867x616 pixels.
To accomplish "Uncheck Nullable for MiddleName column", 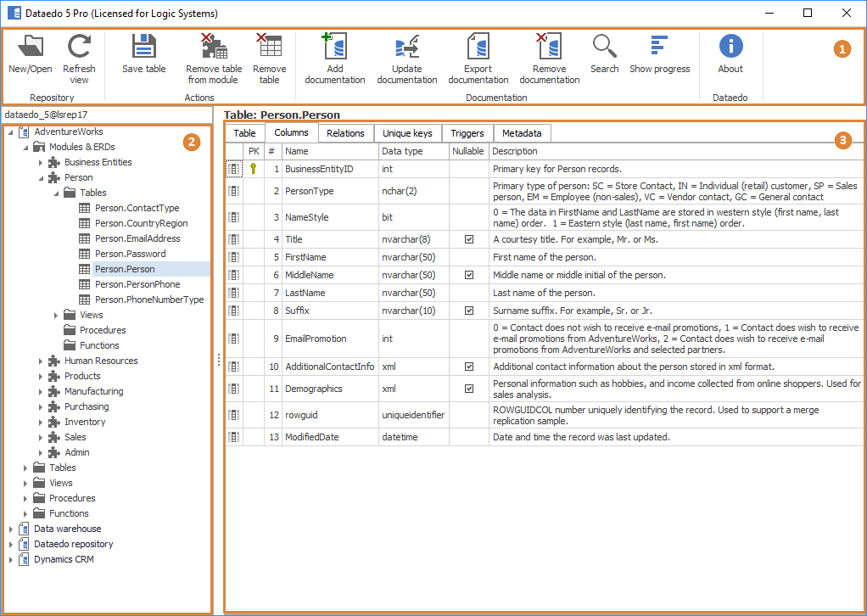I will coord(469,275).
